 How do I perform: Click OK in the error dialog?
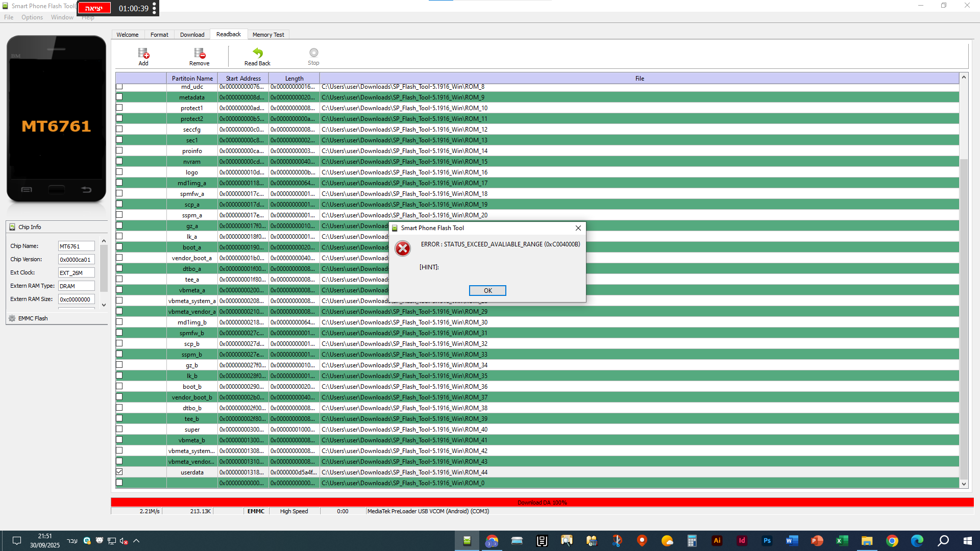point(487,290)
